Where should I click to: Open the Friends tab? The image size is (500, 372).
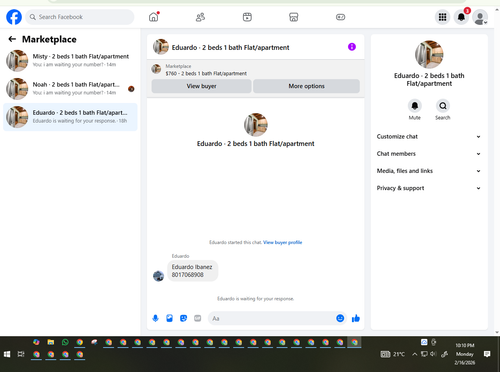pos(200,17)
